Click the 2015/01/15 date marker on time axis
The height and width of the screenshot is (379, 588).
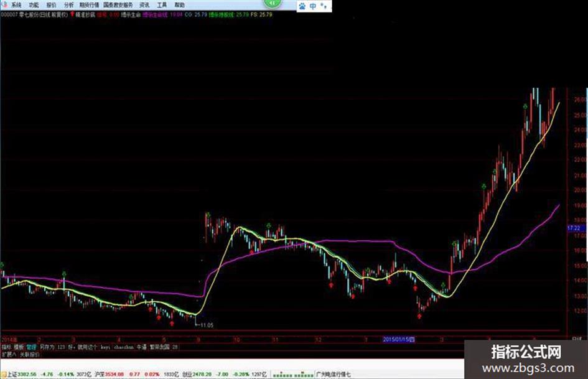[399, 340]
